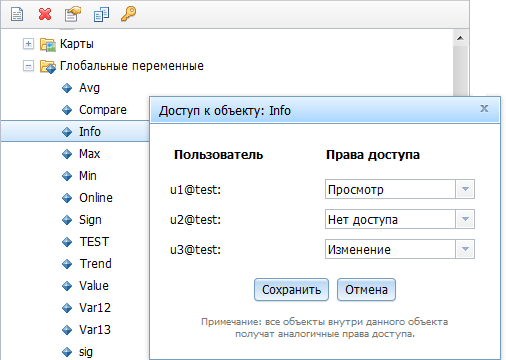506x360 pixels.
Task: Select the Avg variable
Action: click(x=89, y=88)
